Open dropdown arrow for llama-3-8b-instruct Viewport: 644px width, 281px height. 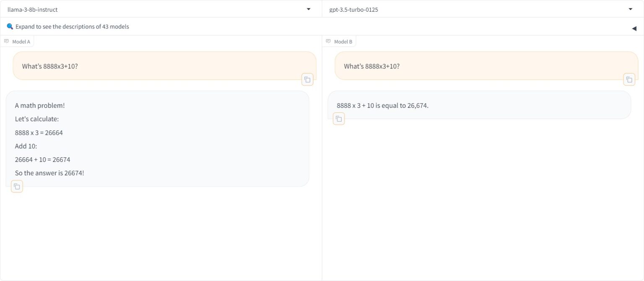coord(309,9)
